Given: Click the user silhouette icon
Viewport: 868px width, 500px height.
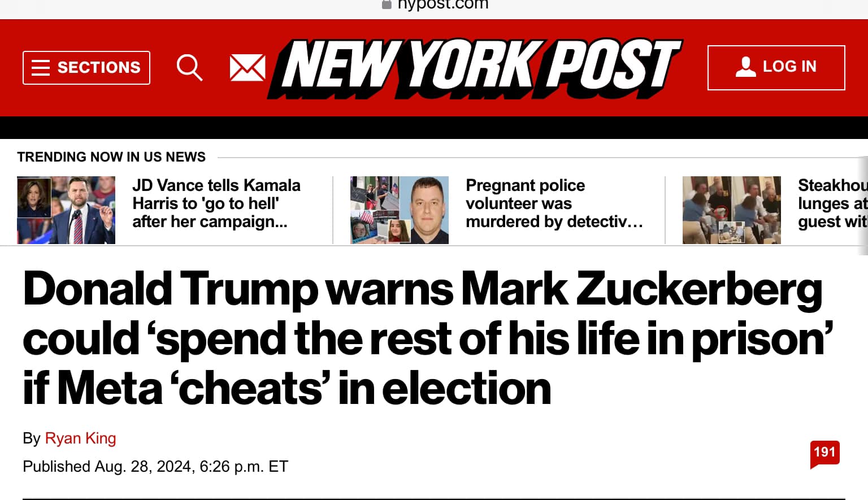Looking at the screenshot, I should [x=745, y=67].
